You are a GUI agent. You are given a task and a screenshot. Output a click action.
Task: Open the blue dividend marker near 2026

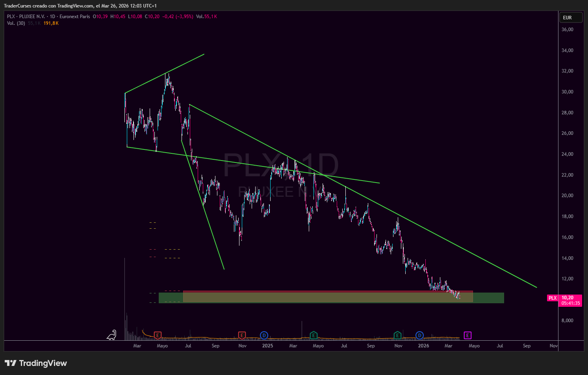(419, 335)
